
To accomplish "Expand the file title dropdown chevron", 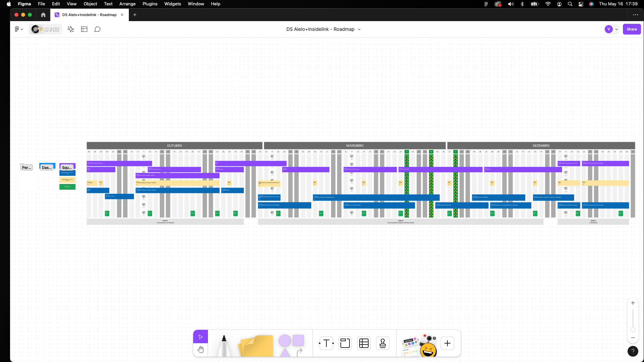I will 359,29.
